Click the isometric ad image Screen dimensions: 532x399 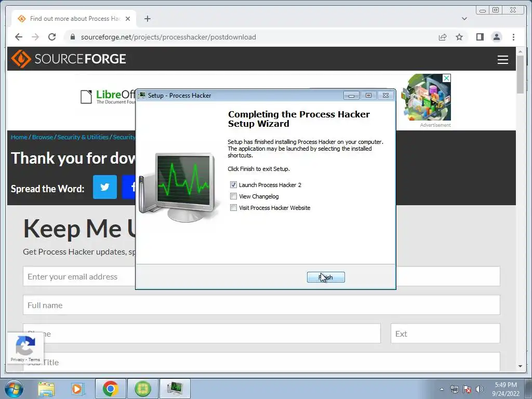click(x=426, y=97)
